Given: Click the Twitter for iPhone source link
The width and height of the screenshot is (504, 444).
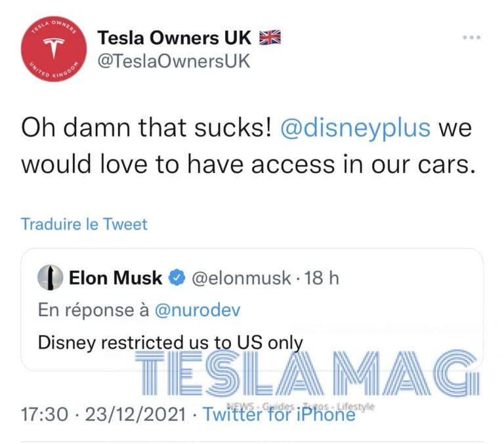Looking at the screenshot, I should pos(279,414).
